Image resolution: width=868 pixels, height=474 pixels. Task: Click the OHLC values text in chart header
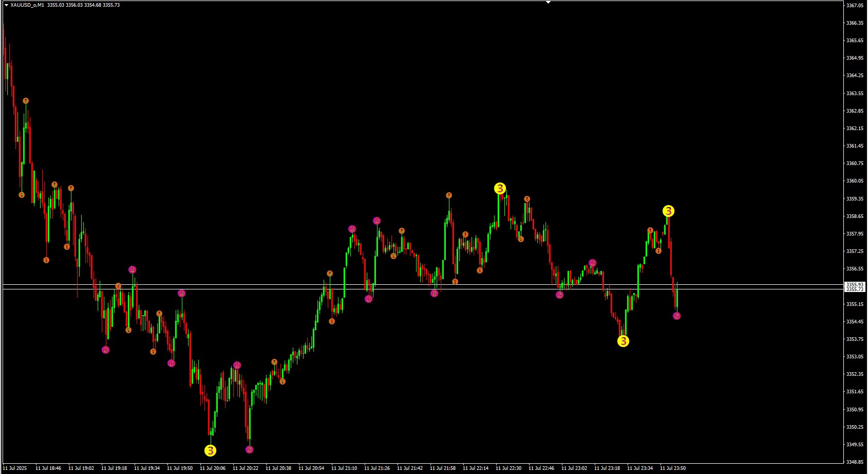pos(83,5)
